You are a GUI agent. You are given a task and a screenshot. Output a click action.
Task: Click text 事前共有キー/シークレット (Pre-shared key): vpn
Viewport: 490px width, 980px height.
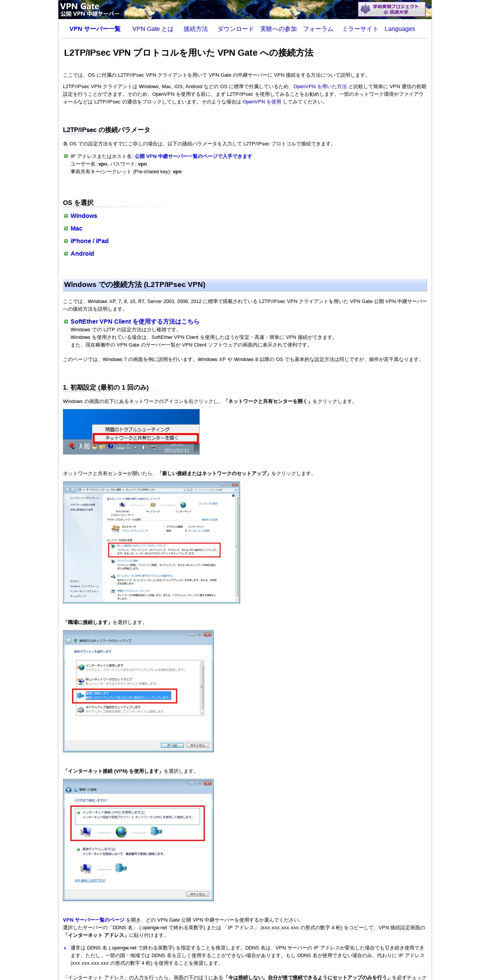tap(126, 172)
